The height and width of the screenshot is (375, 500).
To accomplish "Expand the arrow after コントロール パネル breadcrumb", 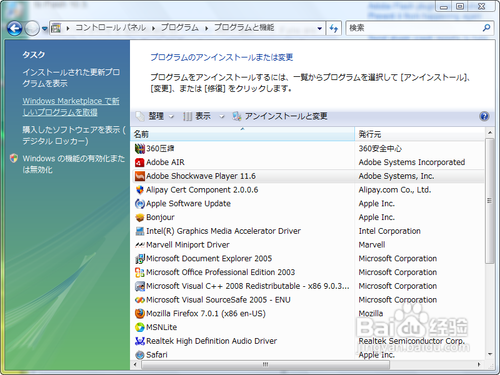I will (153, 28).
